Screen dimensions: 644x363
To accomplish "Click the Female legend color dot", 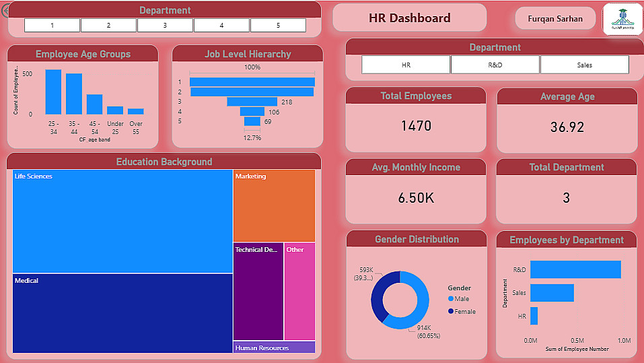I will click(x=451, y=311).
